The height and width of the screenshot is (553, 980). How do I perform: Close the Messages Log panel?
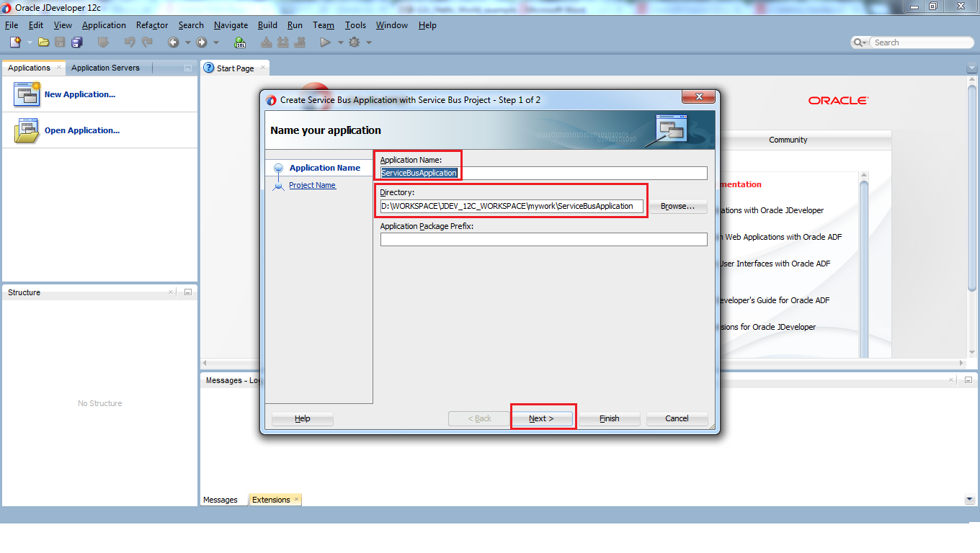[951, 380]
